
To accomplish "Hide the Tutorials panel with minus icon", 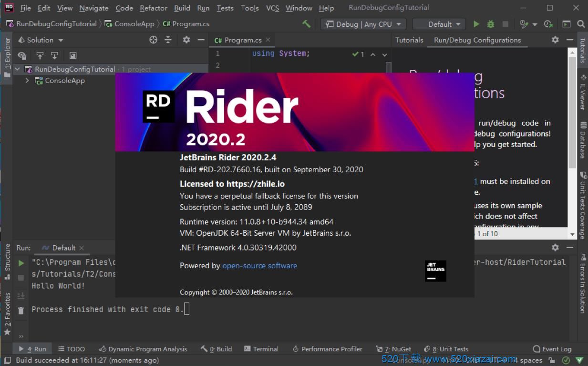I will pyautogui.click(x=569, y=40).
